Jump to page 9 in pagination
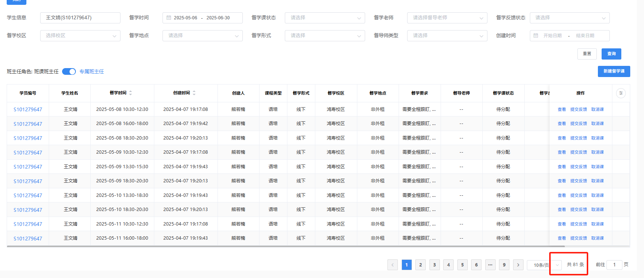This screenshot has width=644, height=278. (504, 265)
